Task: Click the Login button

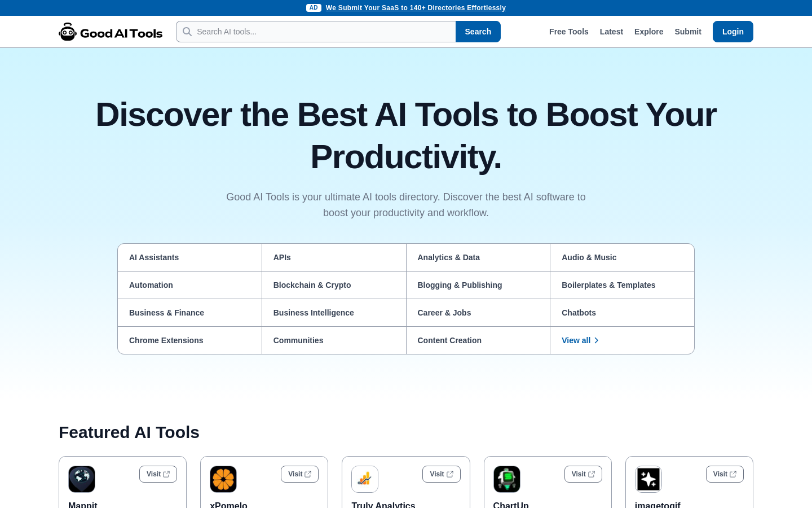Action: point(733,32)
